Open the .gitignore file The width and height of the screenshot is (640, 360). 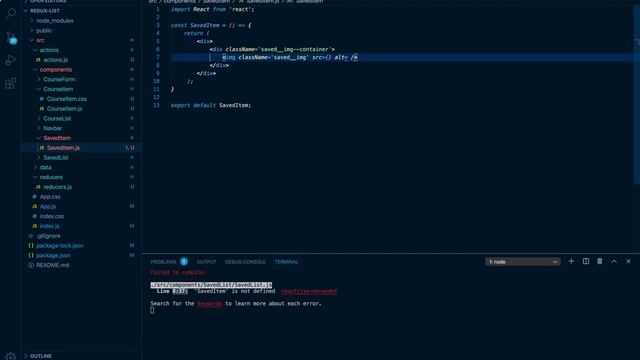point(48,236)
